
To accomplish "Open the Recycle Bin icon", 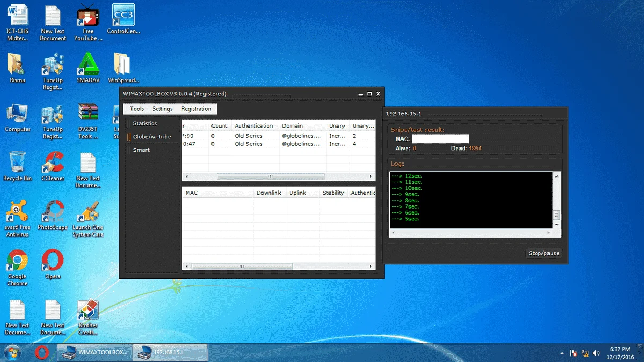I will (x=17, y=166).
